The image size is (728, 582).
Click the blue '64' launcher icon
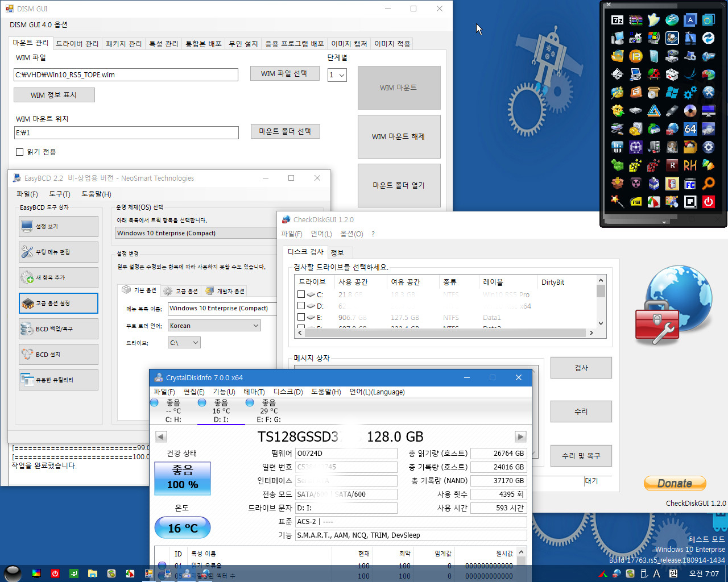pos(690,128)
